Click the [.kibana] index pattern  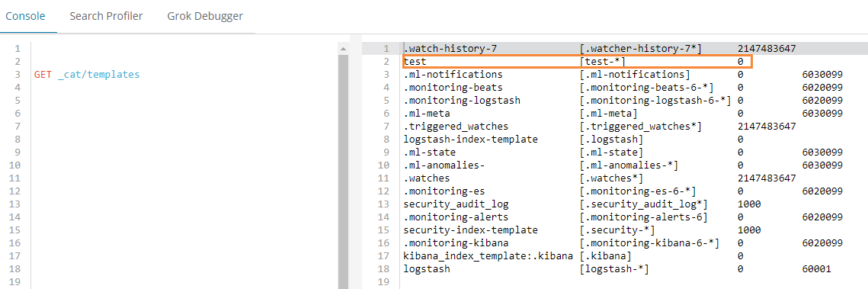(x=606, y=256)
